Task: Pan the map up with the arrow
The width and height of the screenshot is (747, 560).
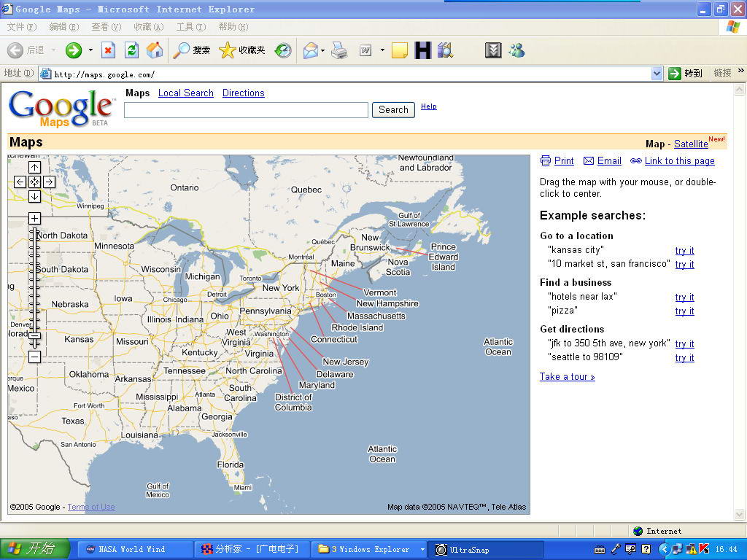Action: pos(34,168)
